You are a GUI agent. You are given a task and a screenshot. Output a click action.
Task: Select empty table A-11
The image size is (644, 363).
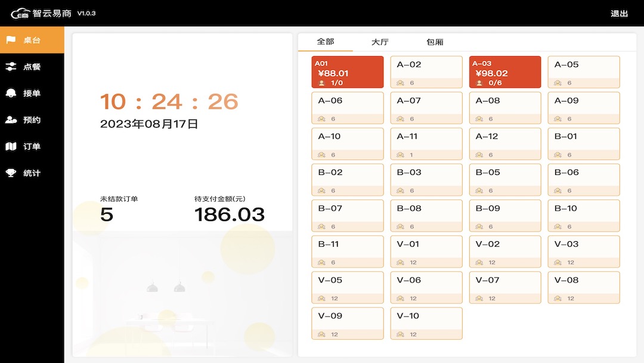tap(426, 144)
